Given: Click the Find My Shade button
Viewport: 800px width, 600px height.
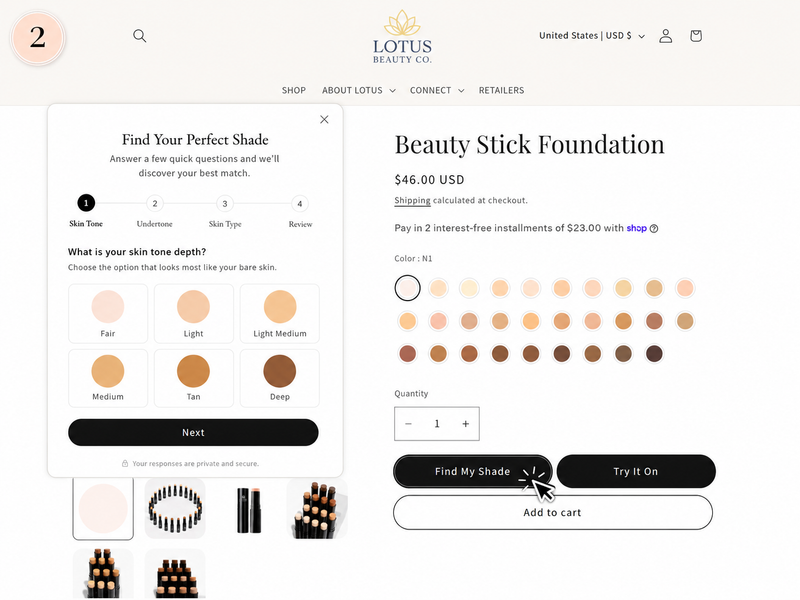Looking at the screenshot, I should coord(472,471).
